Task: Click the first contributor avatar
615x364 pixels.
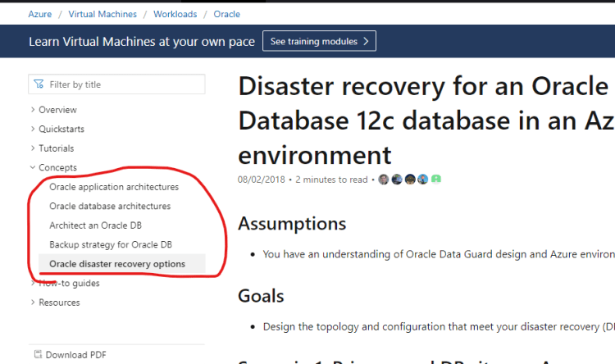Action: (384, 180)
